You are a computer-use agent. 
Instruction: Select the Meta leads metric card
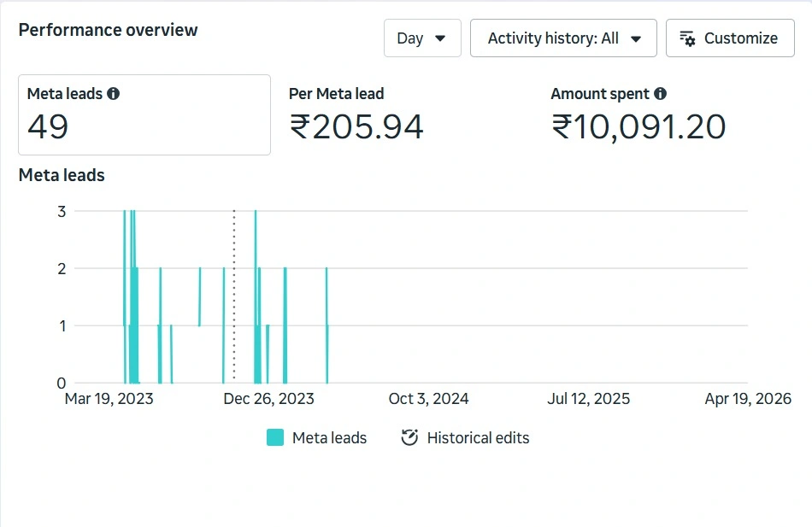[x=144, y=115]
